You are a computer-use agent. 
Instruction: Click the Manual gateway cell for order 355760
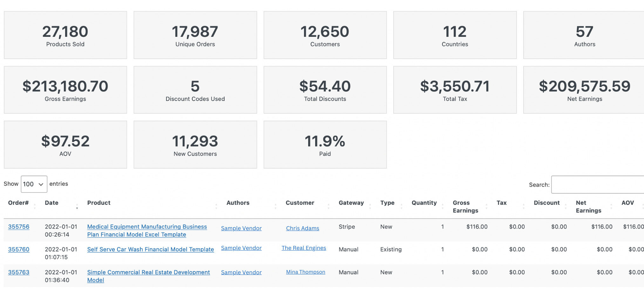coord(349,250)
